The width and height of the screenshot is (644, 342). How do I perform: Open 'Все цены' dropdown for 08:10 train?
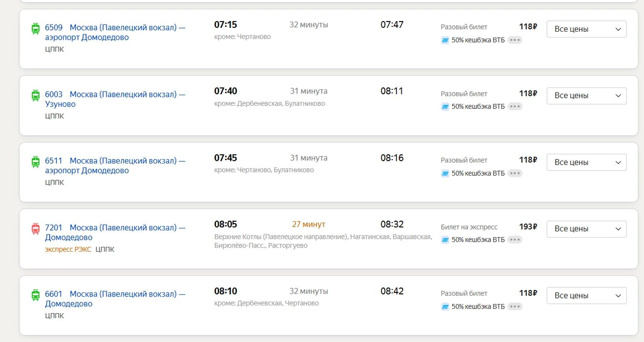(x=586, y=296)
